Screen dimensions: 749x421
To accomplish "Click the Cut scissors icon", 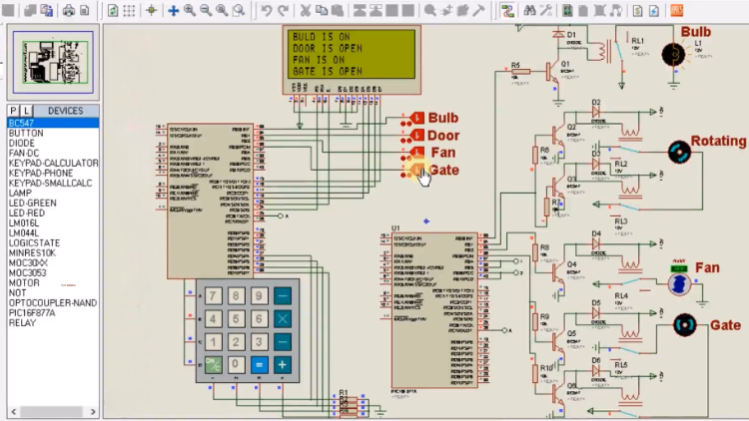I will (304, 10).
